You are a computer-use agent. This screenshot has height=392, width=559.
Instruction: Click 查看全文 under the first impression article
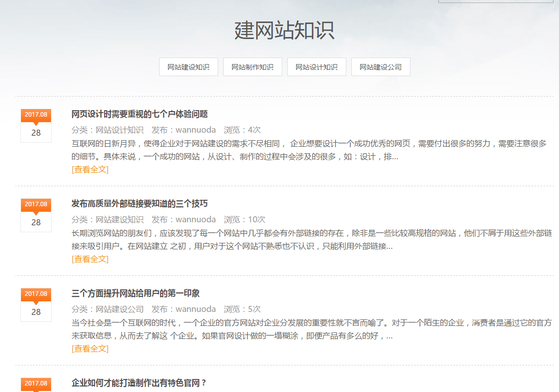[90, 348]
